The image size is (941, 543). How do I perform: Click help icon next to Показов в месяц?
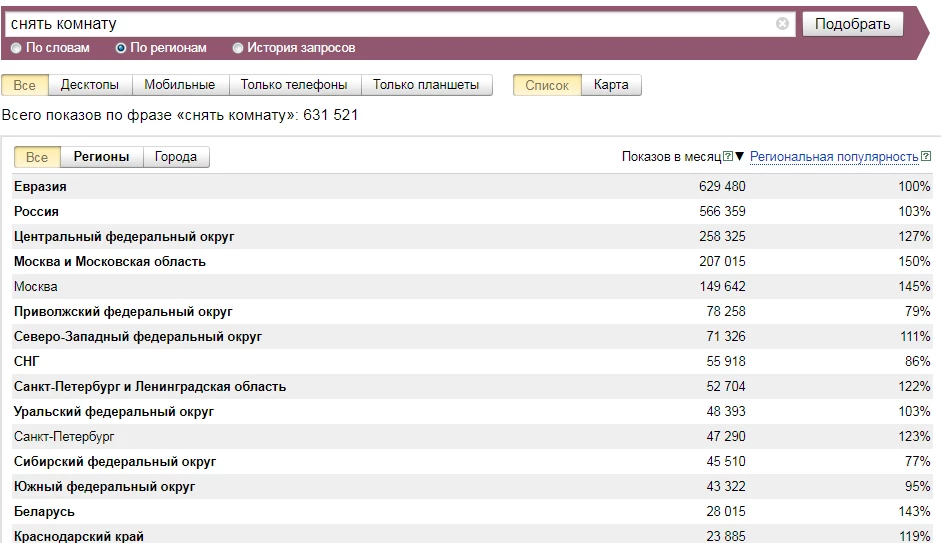point(728,156)
